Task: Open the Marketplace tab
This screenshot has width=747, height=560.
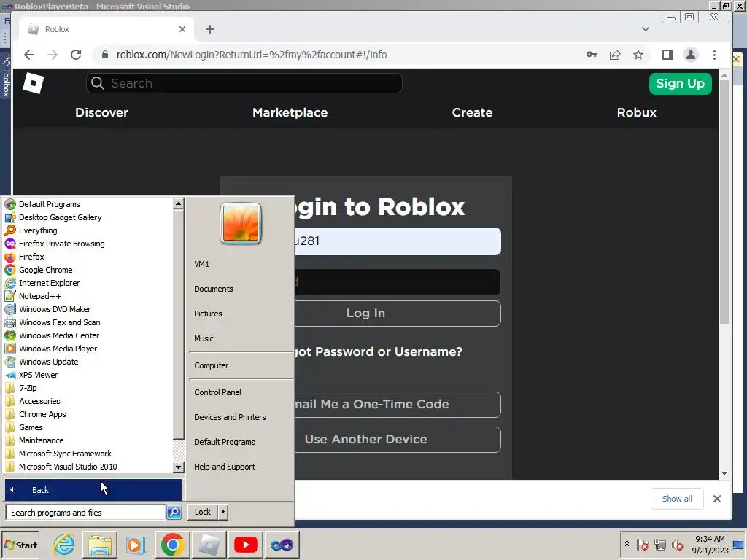Action: 290,112
